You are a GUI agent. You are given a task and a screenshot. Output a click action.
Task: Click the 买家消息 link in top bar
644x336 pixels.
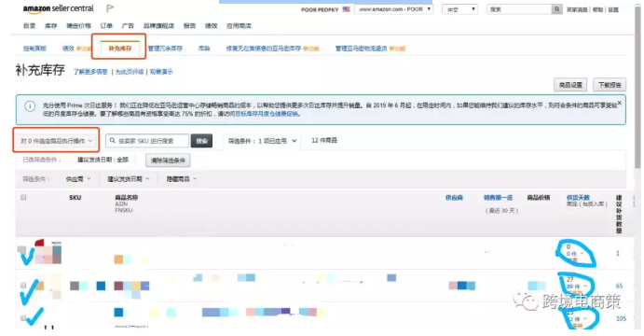pyautogui.click(x=577, y=9)
